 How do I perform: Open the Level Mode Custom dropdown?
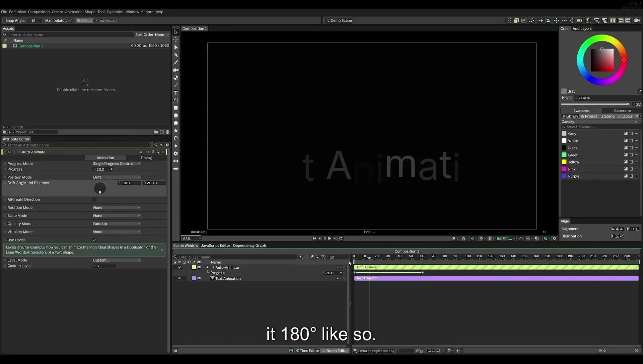tap(117, 260)
